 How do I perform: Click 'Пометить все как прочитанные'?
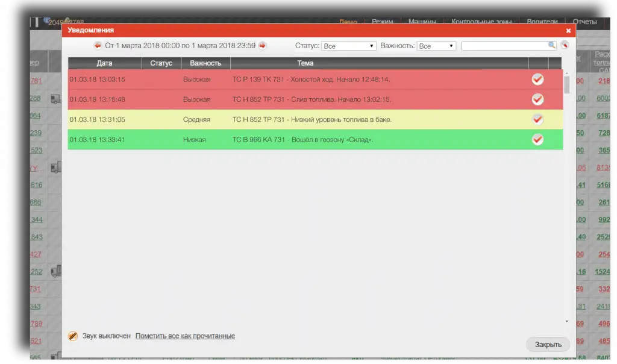tap(186, 336)
